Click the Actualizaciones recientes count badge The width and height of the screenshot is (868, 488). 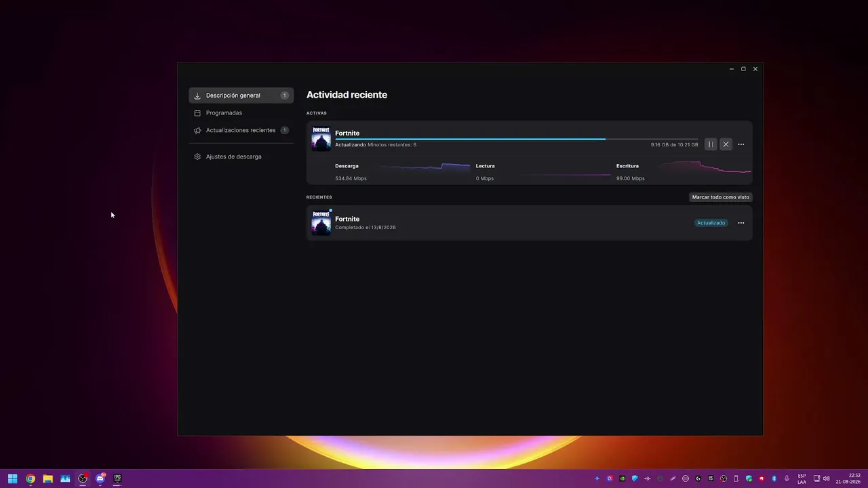point(285,130)
